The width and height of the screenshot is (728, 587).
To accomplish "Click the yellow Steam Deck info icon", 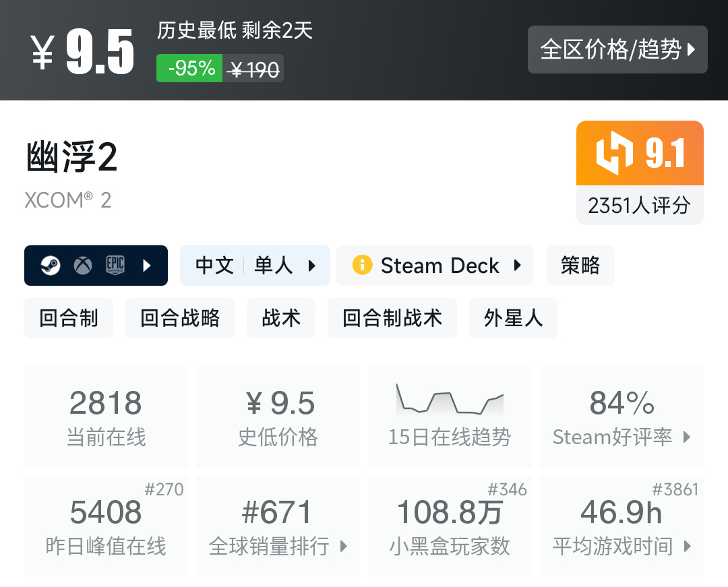I will pos(362,266).
